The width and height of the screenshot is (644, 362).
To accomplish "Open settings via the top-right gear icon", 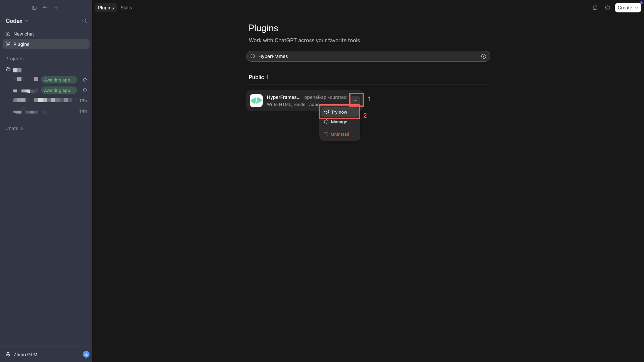I will (607, 8).
